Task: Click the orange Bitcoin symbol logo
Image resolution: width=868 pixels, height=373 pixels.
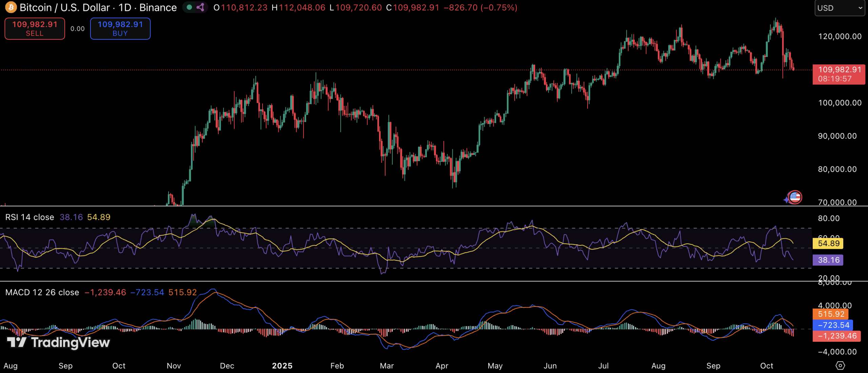Action: point(11,7)
